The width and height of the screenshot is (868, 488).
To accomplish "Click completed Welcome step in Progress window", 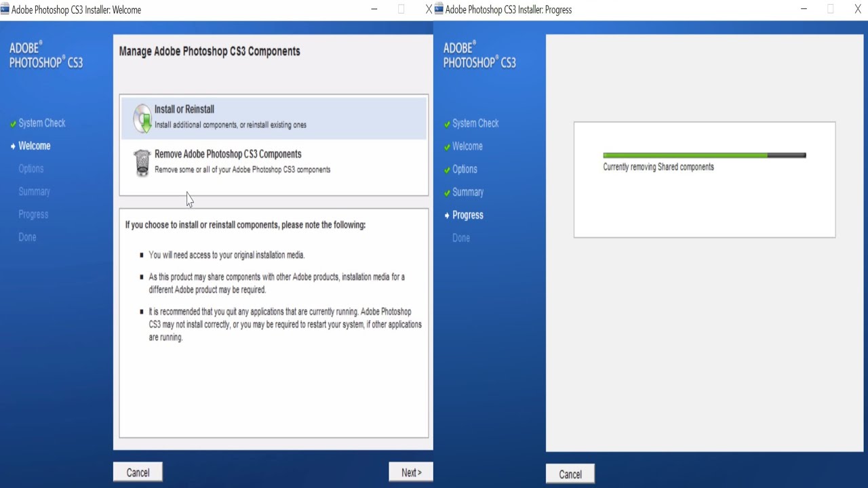I will pyautogui.click(x=468, y=146).
